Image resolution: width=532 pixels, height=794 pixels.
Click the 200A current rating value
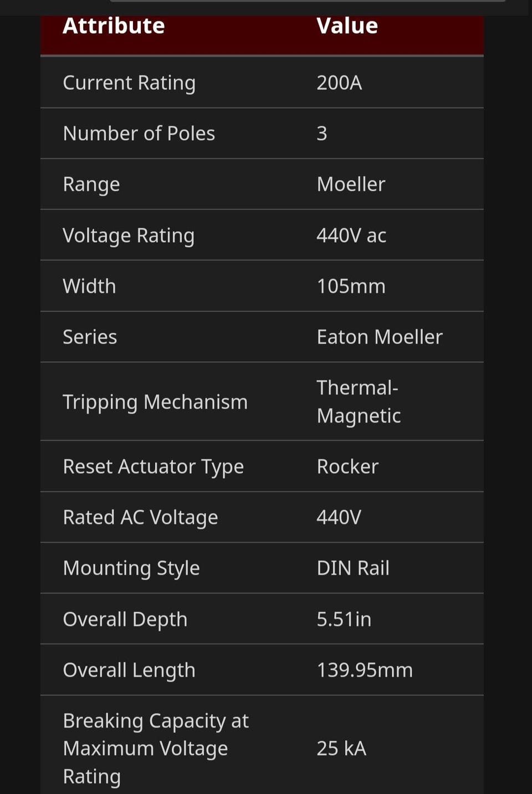[x=339, y=83]
